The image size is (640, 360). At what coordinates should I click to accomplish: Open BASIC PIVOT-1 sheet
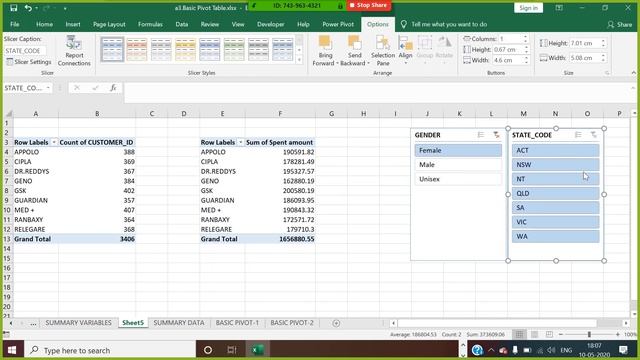coord(237,322)
